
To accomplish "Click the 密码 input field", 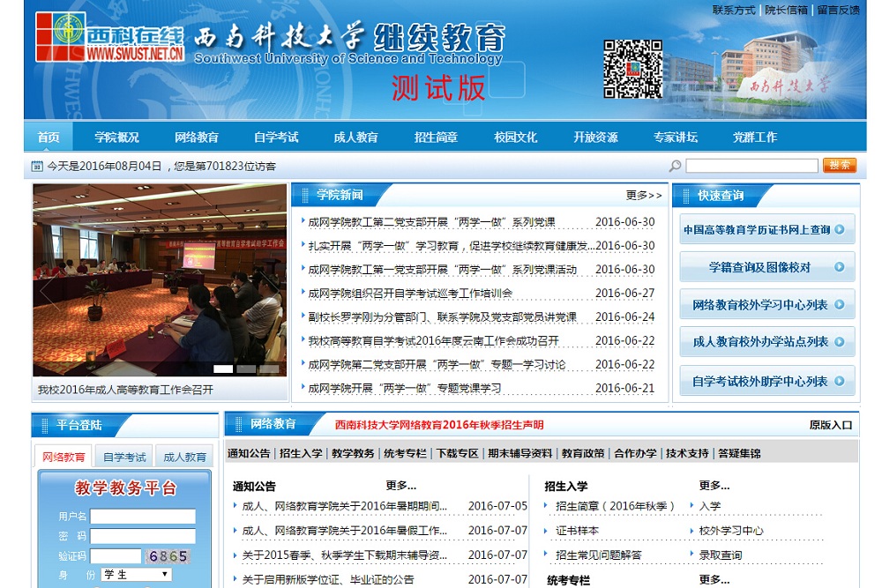I will point(143,536).
